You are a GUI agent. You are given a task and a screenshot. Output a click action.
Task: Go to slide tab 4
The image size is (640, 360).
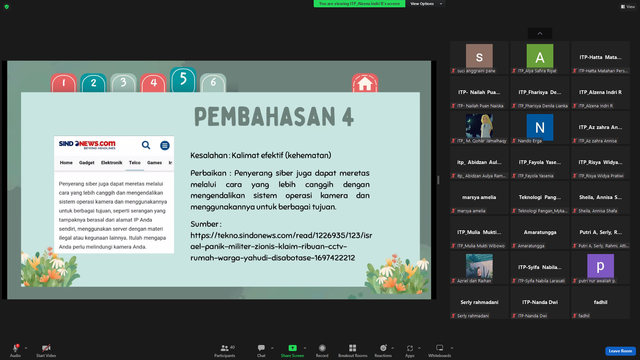pyautogui.click(x=153, y=83)
